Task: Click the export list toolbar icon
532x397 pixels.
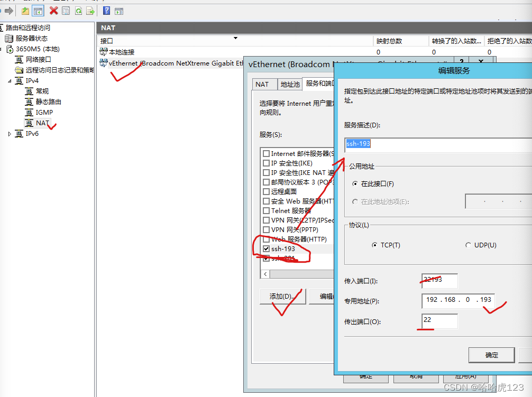Action: (x=90, y=11)
